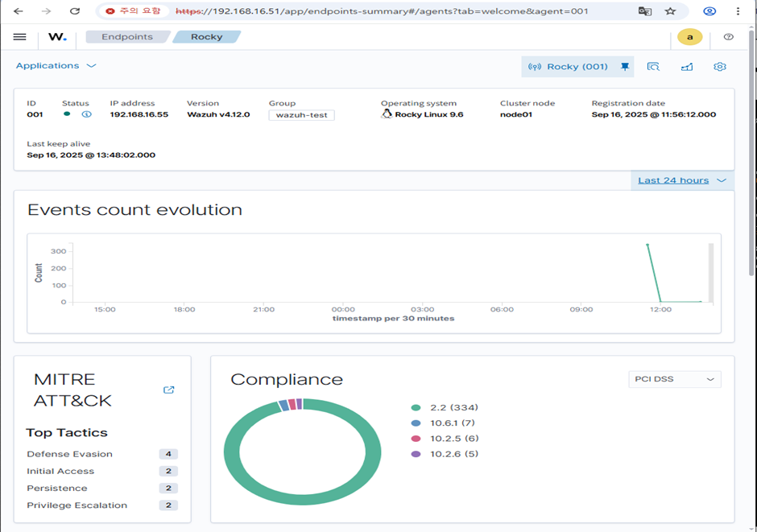This screenshot has height=532, width=757.
Task: Open MITRE ATT&CK external link icon
Action: (168, 390)
